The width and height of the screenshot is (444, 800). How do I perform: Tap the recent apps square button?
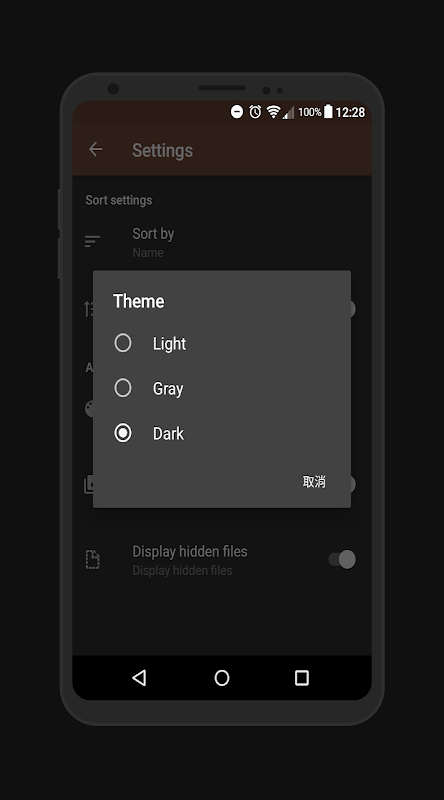coord(302,678)
